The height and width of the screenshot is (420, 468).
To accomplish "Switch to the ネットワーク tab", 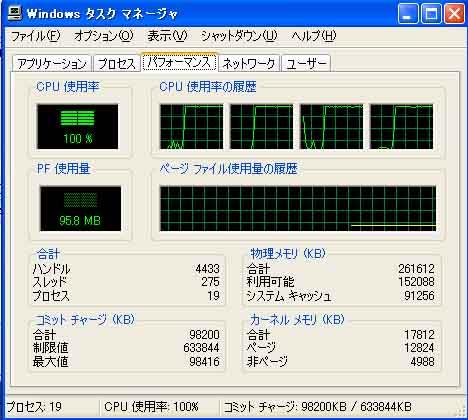I will 249,64.
